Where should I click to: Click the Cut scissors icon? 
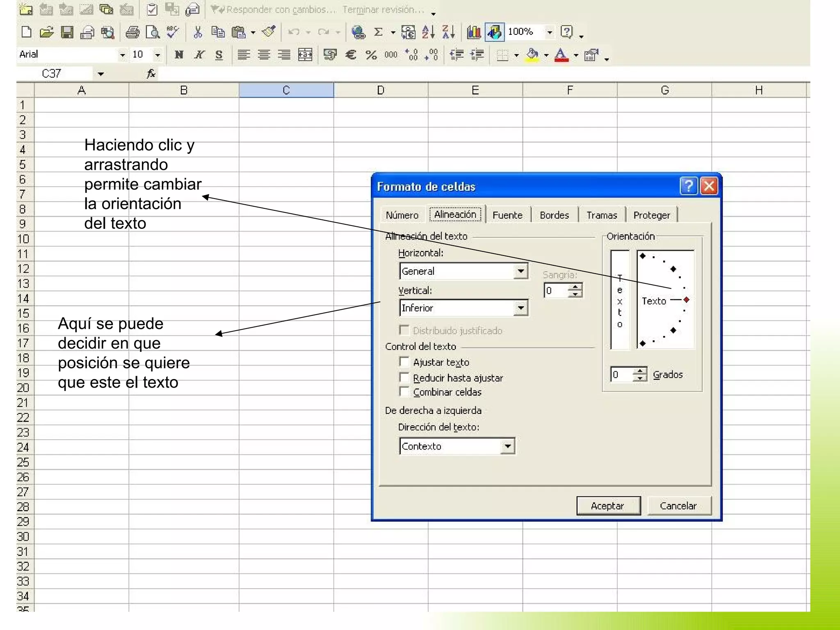point(198,32)
